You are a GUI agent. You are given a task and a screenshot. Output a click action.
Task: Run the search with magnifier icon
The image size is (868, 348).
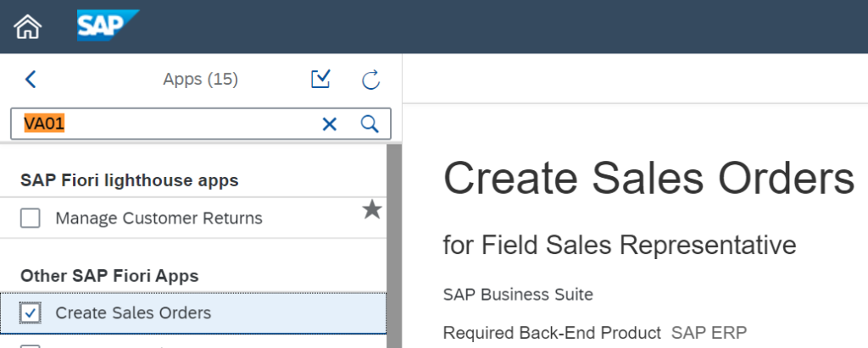pos(370,124)
